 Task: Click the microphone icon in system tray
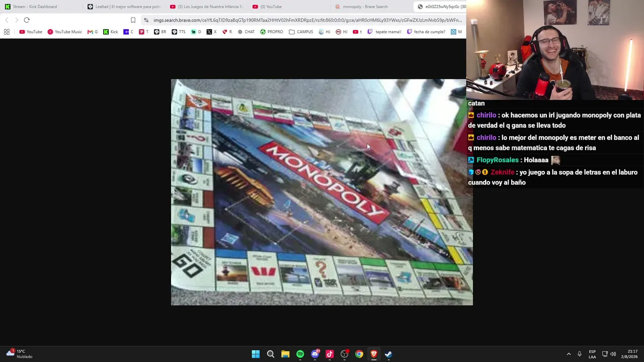point(580,354)
